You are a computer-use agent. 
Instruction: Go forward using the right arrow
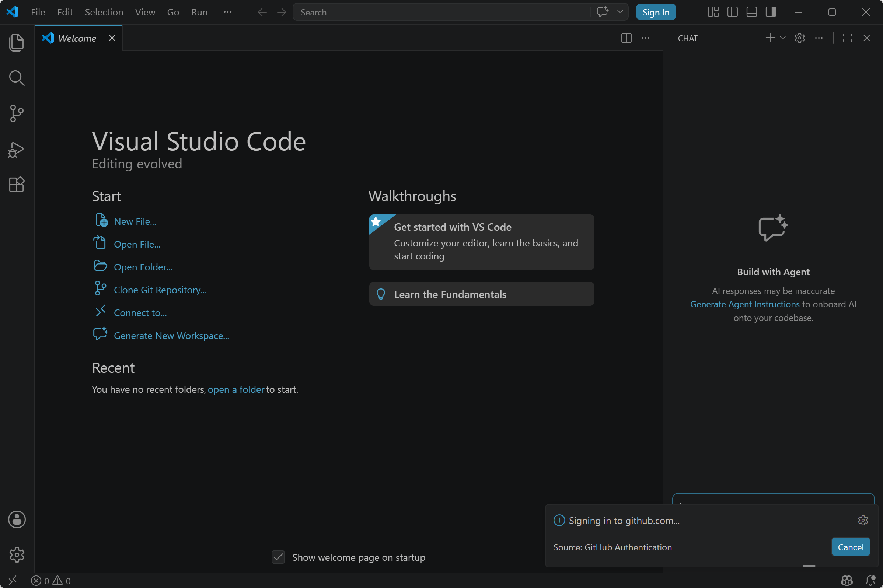[281, 13]
